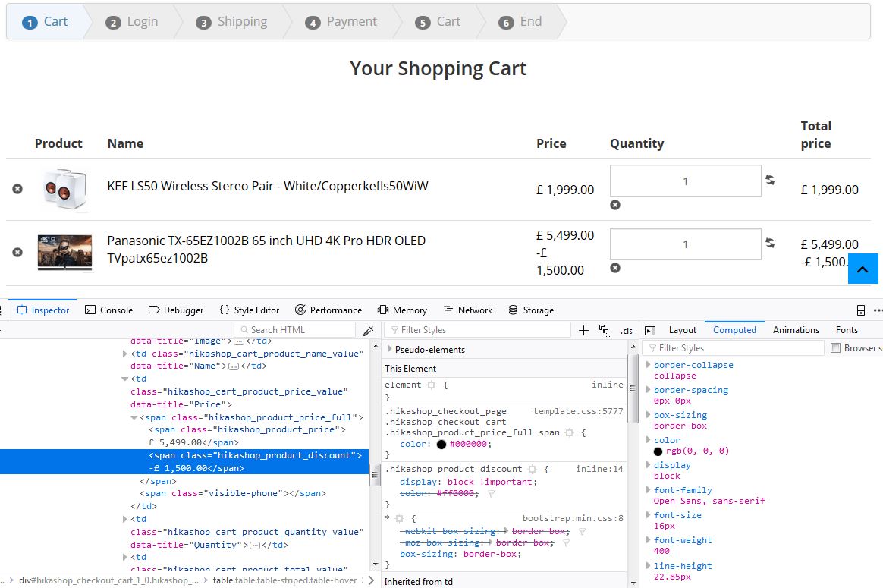Click the add new rule plus icon
The height and width of the screenshot is (588, 883).
(x=583, y=330)
